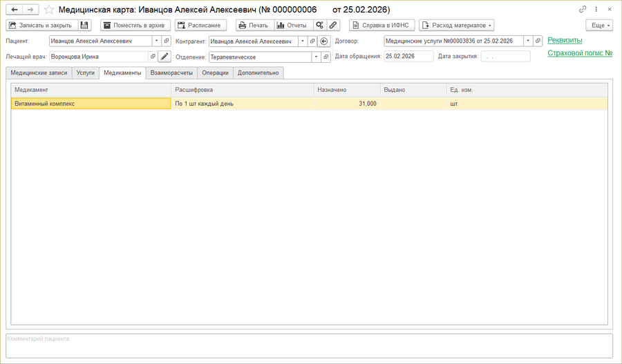Open the three-dot menu at top right
This screenshot has width=622, height=364.
click(x=596, y=9)
